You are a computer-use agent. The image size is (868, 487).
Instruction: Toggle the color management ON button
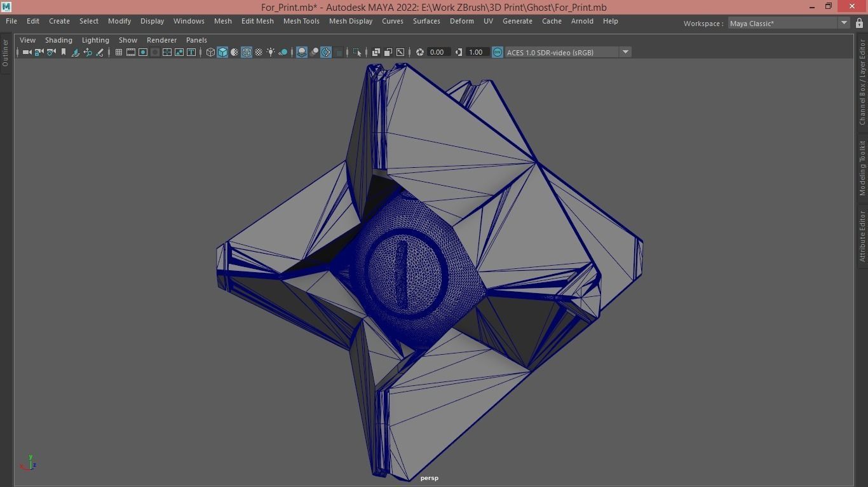498,52
